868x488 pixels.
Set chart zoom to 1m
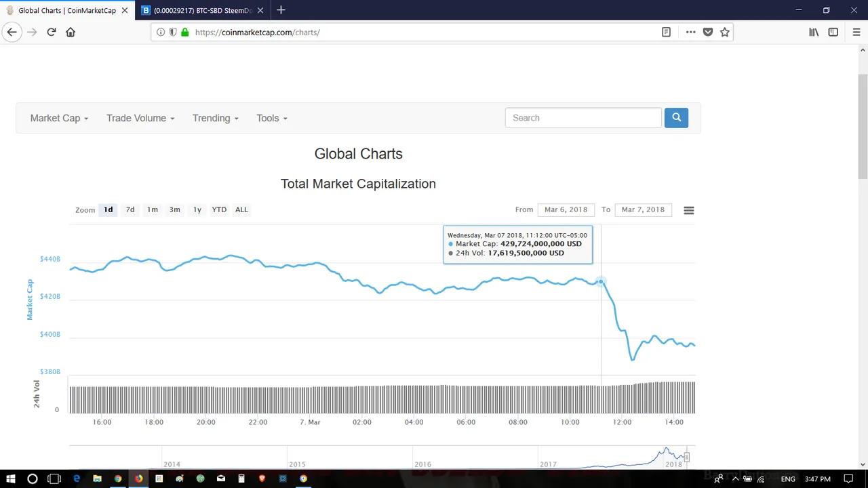(153, 209)
